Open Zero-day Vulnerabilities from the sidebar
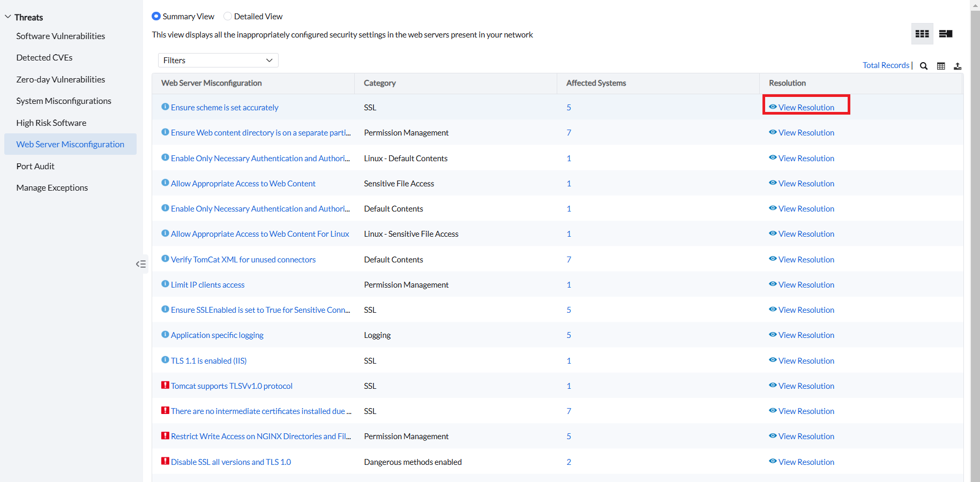The height and width of the screenshot is (482, 980). (x=61, y=79)
